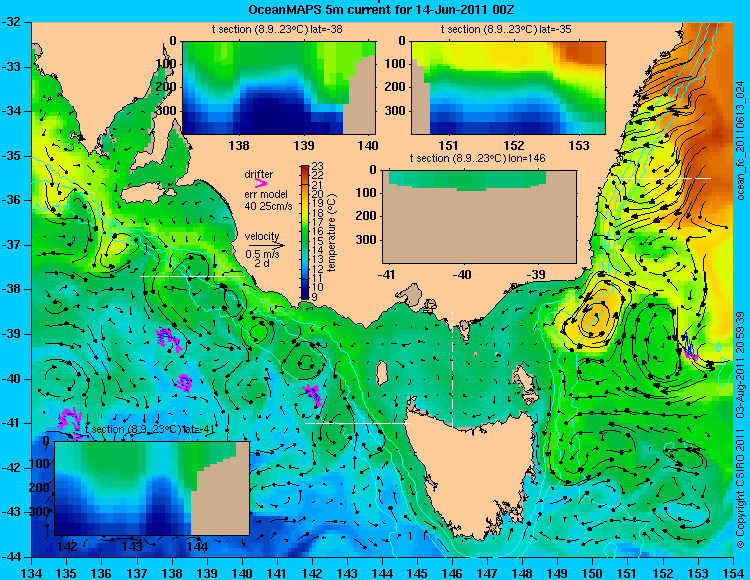Click the 'err model' legend label
The height and width of the screenshot is (580, 750).
point(266,194)
